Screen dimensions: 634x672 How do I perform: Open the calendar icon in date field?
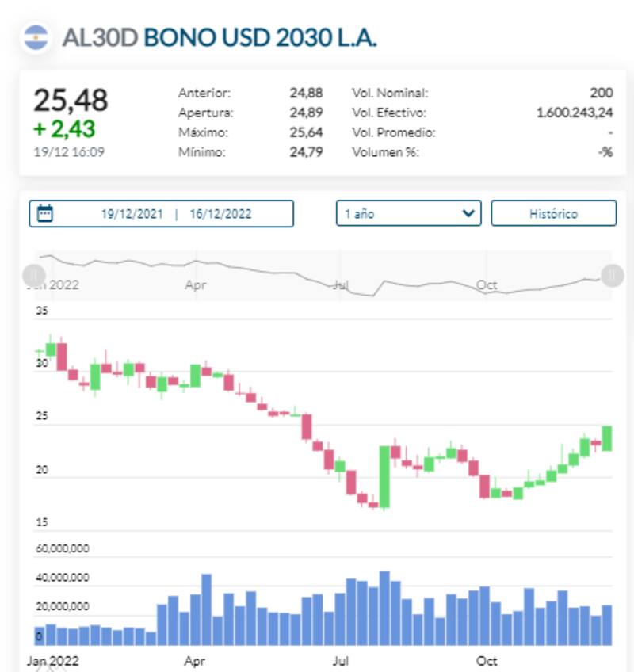pyautogui.click(x=45, y=213)
